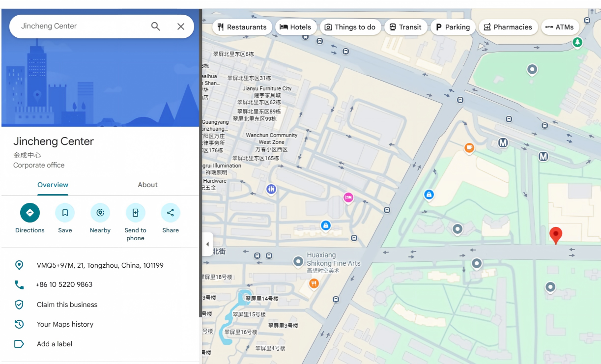
Task: Click the phone icon by number
Action: [19, 285]
